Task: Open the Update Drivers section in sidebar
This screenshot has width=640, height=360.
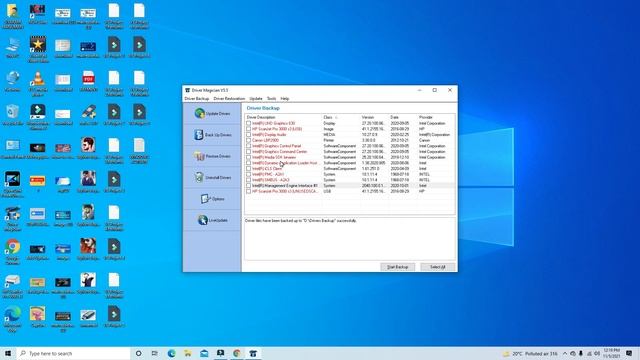Action: pyautogui.click(x=212, y=113)
